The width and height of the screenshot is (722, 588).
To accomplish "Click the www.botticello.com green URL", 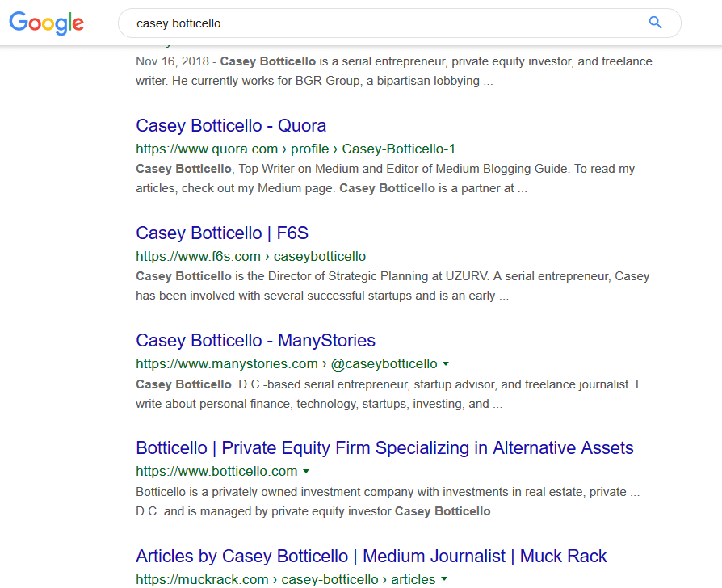I will coord(216,471).
